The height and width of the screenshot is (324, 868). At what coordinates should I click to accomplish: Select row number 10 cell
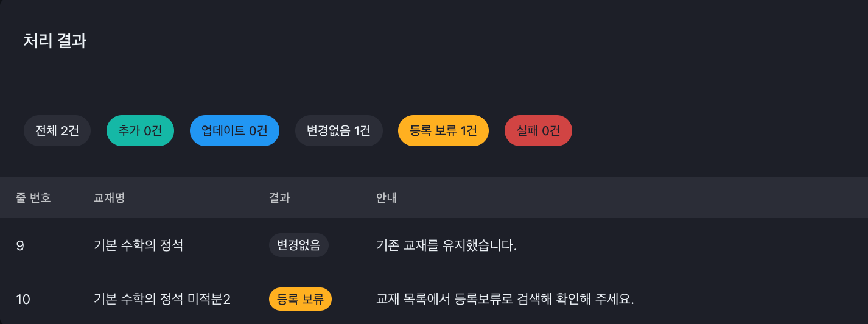23,299
